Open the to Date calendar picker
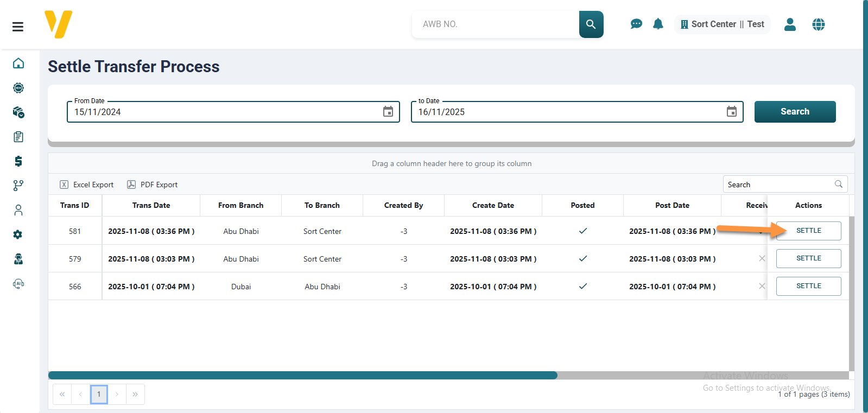Viewport: 868px width, 413px height. tap(731, 112)
